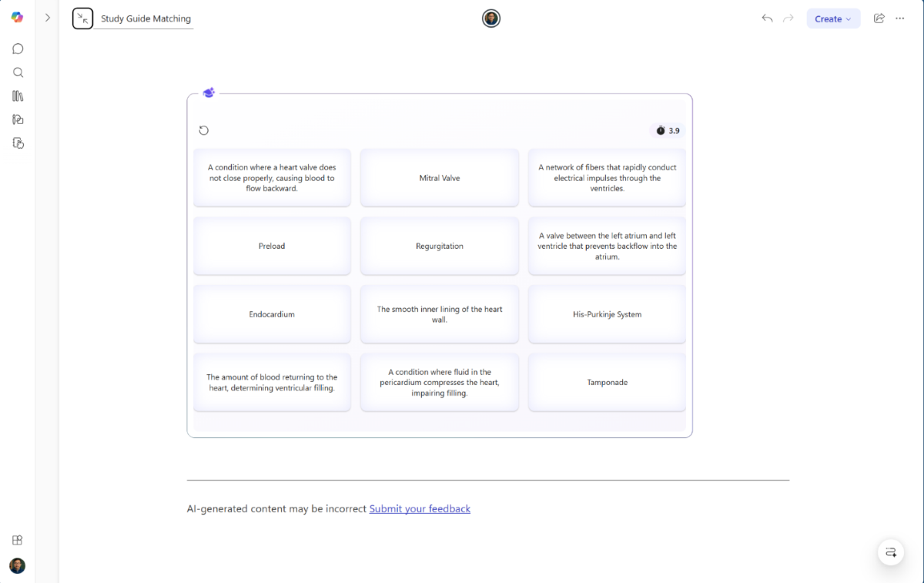Open the library icon in sidebar

(x=18, y=96)
